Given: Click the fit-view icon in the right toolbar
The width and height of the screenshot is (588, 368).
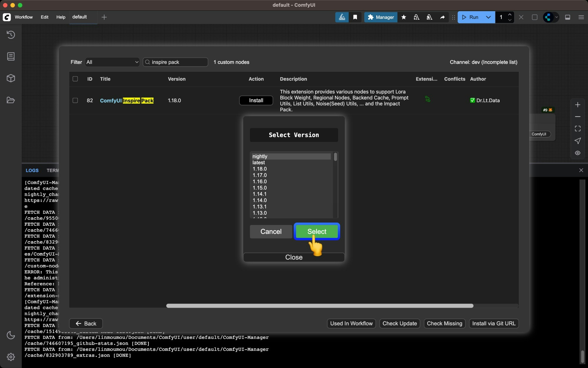Looking at the screenshot, I should (x=577, y=128).
